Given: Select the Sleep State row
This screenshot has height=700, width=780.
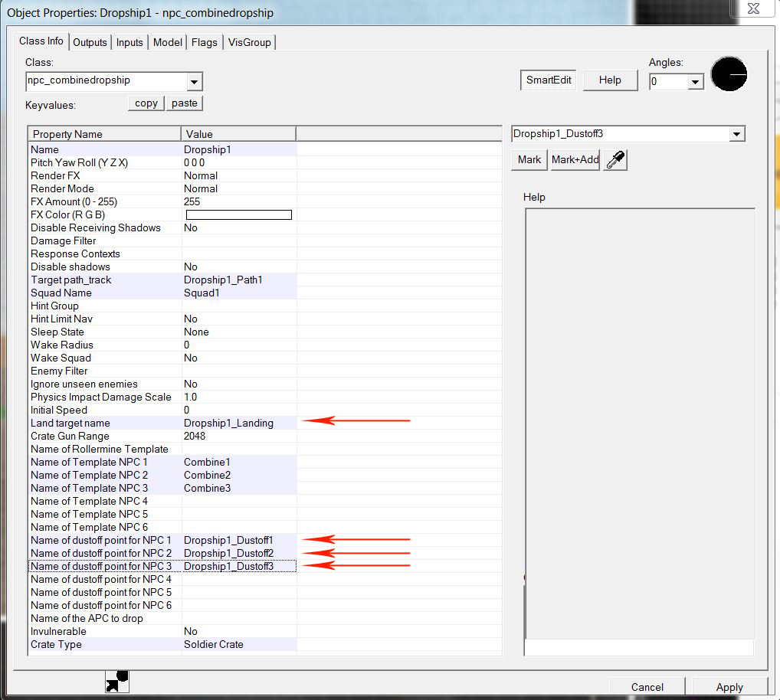Looking at the screenshot, I should (162, 332).
